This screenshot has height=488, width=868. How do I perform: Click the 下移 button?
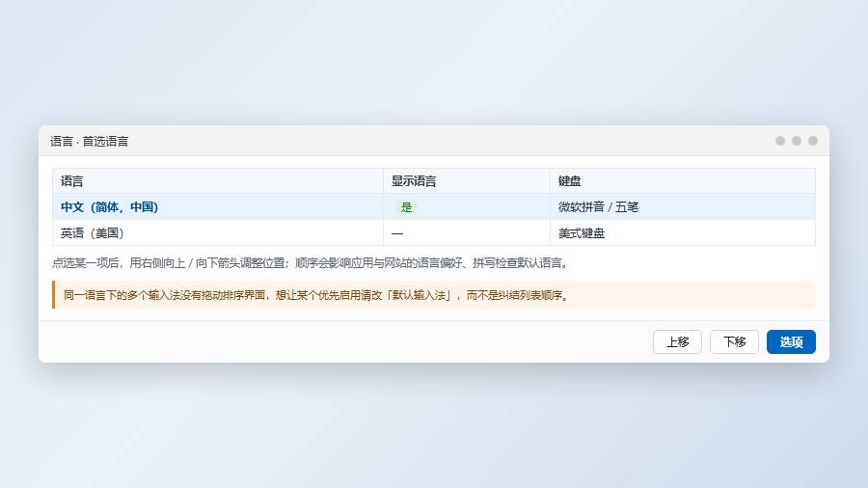click(x=734, y=342)
